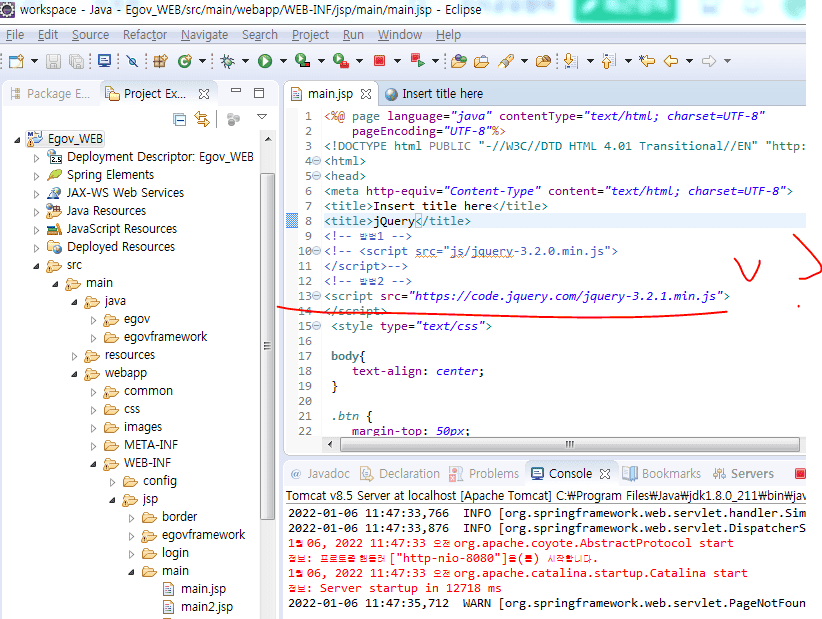Switch to the Problems tab
The image size is (822, 619).
point(493,474)
